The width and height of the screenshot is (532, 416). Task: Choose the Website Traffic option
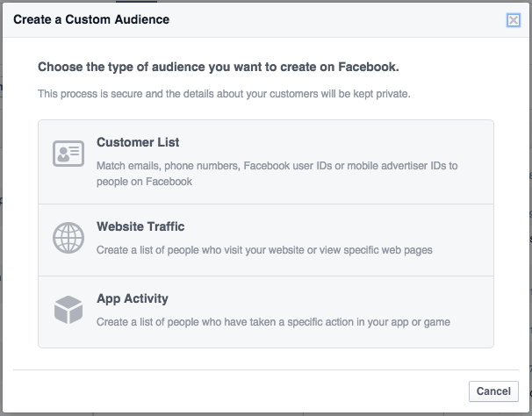tap(140, 226)
